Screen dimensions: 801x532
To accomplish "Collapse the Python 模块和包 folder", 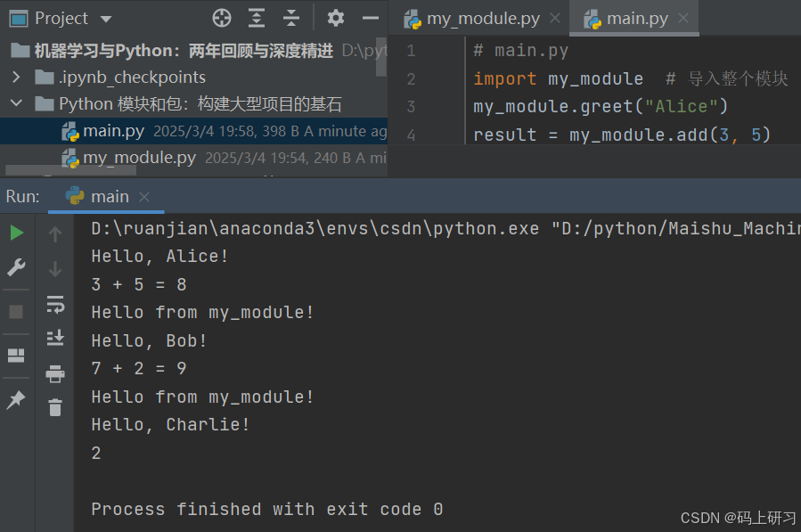I will tap(19, 102).
